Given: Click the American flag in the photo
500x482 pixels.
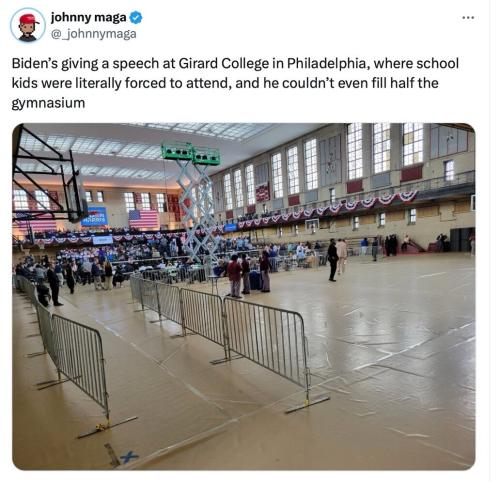Looking at the screenshot, I should (x=143, y=219).
